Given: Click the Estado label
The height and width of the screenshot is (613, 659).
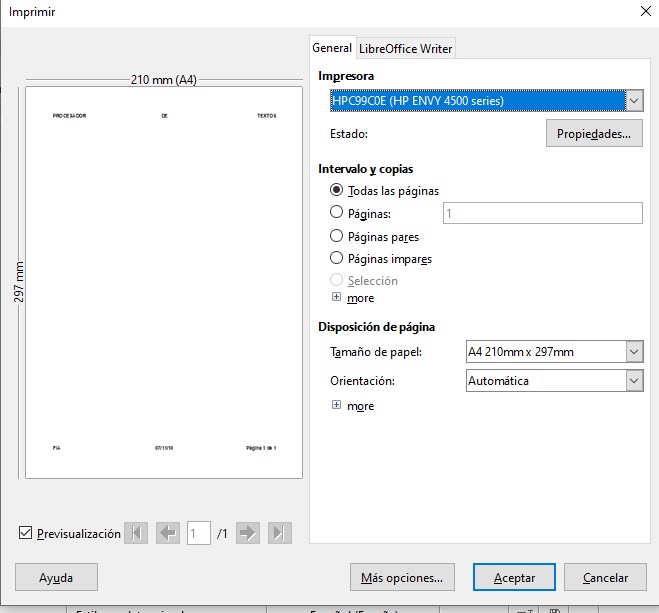Looking at the screenshot, I should point(349,134).
